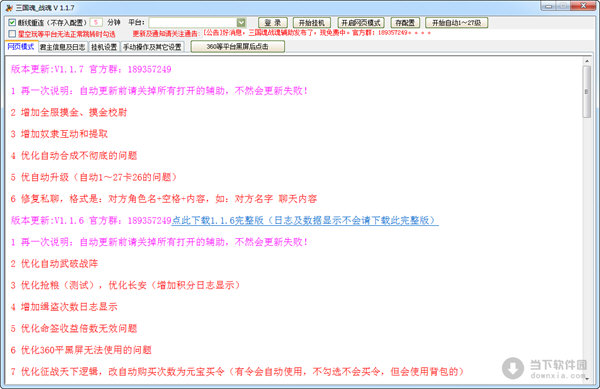Close the 三国魂_战魂 window
600x389 pixels.
583,6
